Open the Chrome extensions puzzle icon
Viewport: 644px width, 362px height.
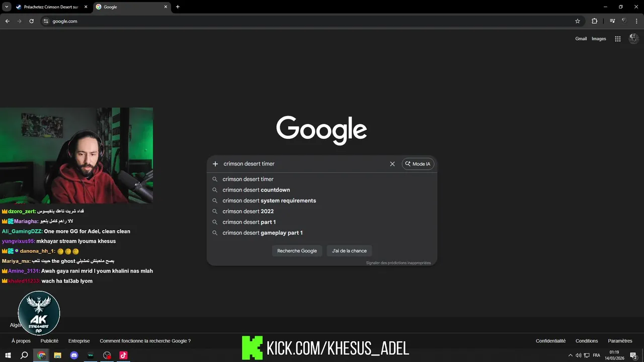pos(594,21)
